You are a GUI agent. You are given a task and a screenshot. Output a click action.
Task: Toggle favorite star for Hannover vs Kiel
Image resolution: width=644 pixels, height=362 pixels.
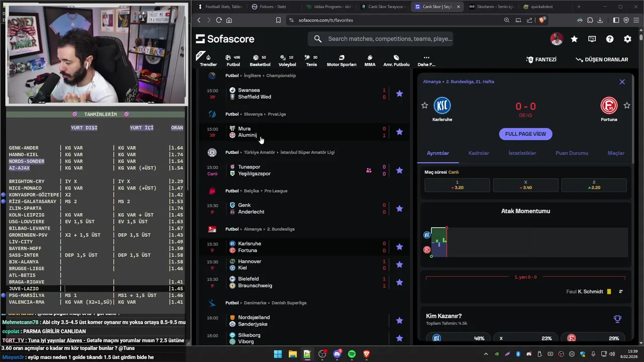pyautogui.click(x=399, y=264)
